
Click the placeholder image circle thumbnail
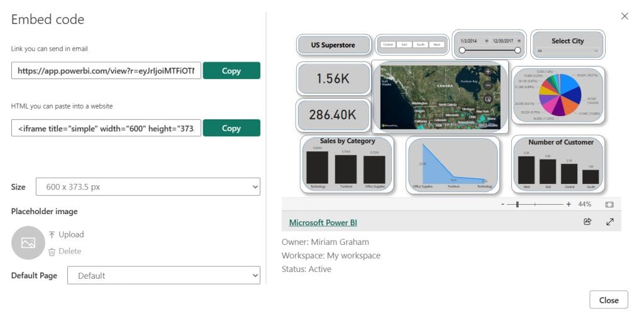coord(28,242)
